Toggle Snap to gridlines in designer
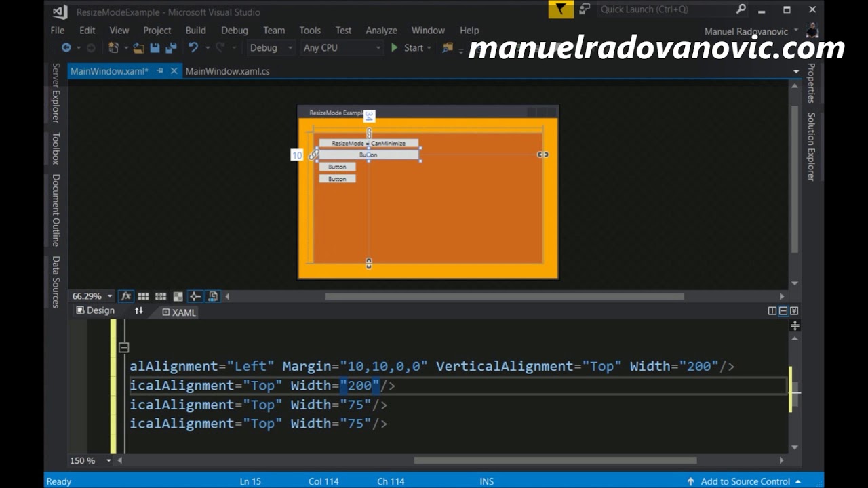Screen dimensions: 868x488 pos(161,296)
